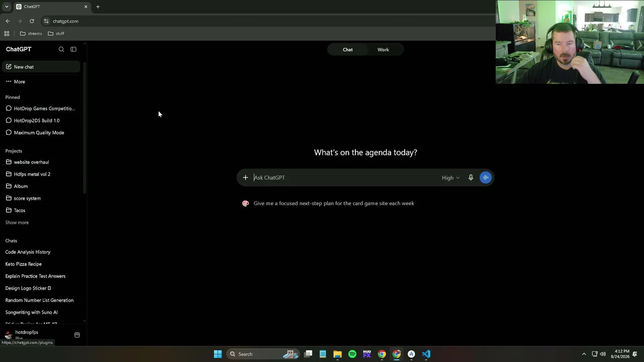Viewport: 644px width, 362px height.
Task: Expand projects with Show more
Action: click(17, 222)
